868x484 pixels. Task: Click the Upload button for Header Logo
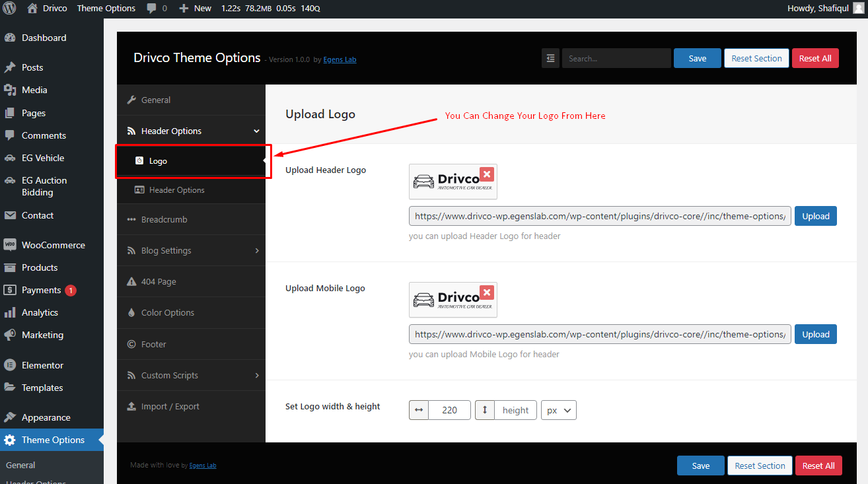pyautogui.click(x=816, y=216)
